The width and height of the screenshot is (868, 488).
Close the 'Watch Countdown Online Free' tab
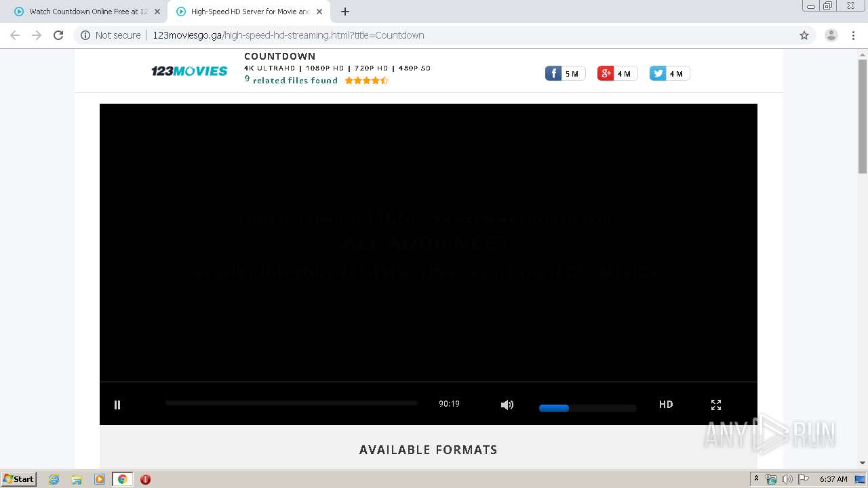(x=157, y=12)
